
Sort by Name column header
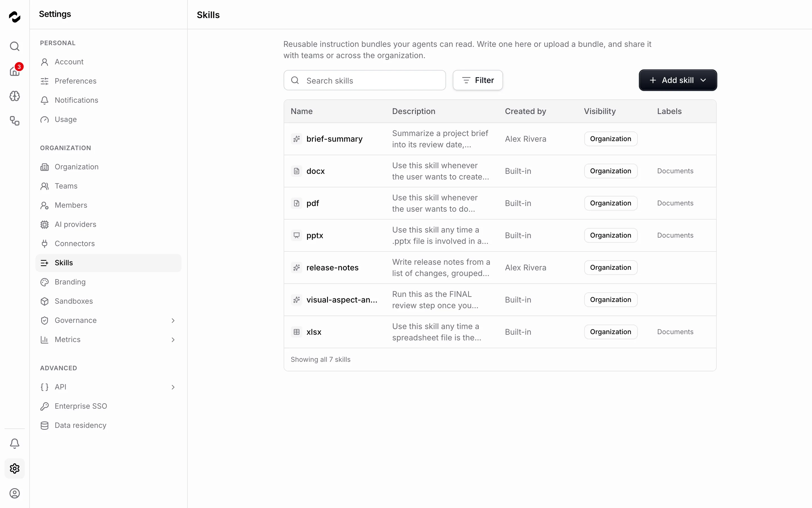(x=301, y=111)
